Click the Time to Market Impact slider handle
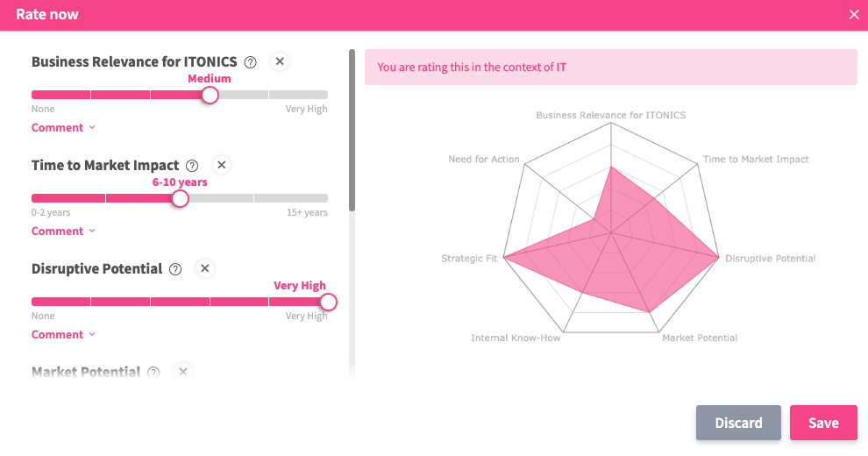Screen dimensions: 868x456 [x=180, y=198]
